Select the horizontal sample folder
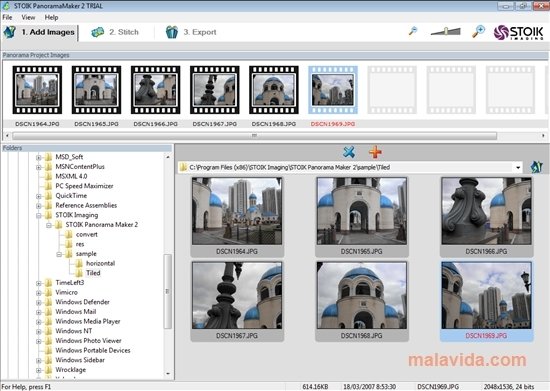 pyautogui.click(x=100, y=263)
